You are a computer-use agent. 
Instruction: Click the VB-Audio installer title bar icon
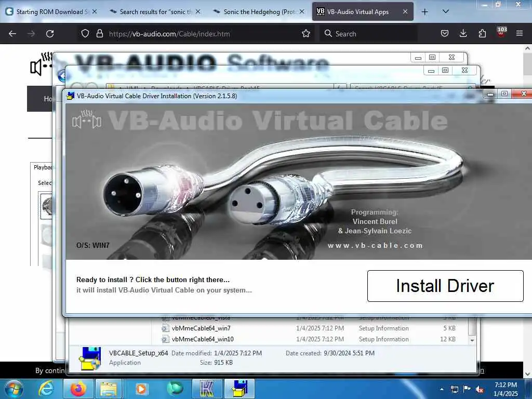click(x=71, y=96)
